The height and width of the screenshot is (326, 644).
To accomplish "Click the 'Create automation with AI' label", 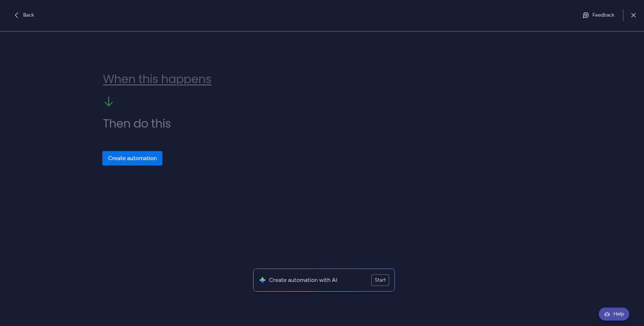I will pyautogui.click(x=303, y=280).
